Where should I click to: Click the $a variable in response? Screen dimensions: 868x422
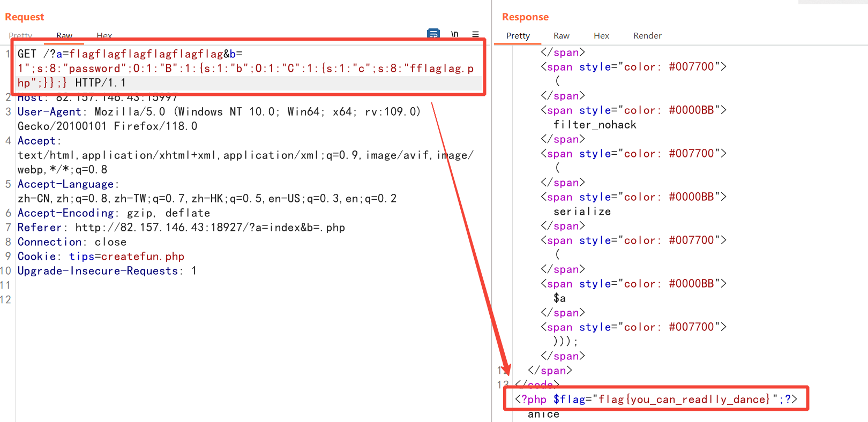point(559,298)
